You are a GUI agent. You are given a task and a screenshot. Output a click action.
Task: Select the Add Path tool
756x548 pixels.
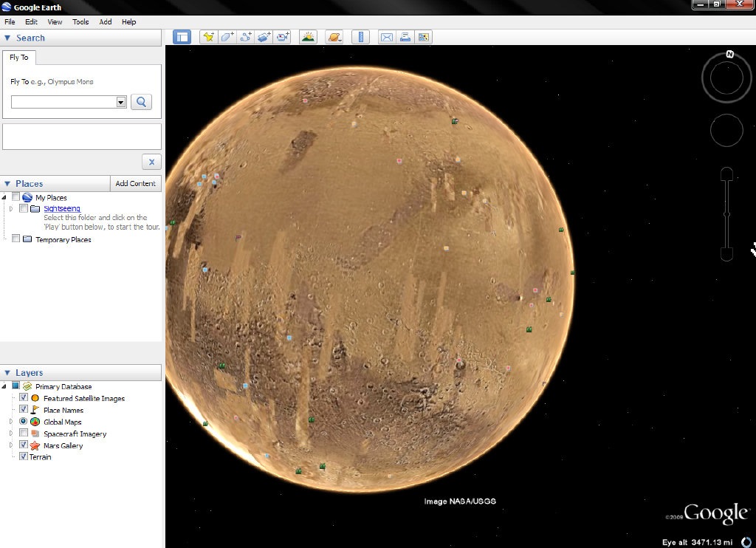point(245,37)
